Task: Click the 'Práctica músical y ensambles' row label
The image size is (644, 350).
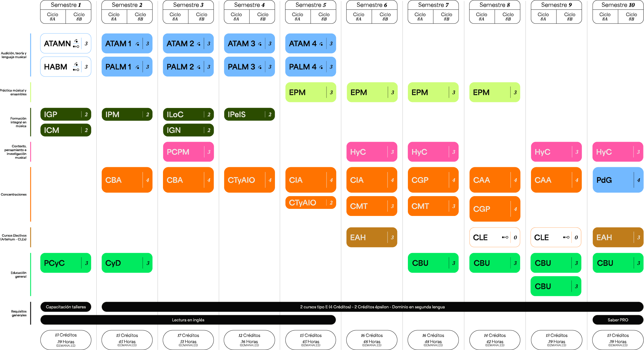Action: (x=13, y=92)
